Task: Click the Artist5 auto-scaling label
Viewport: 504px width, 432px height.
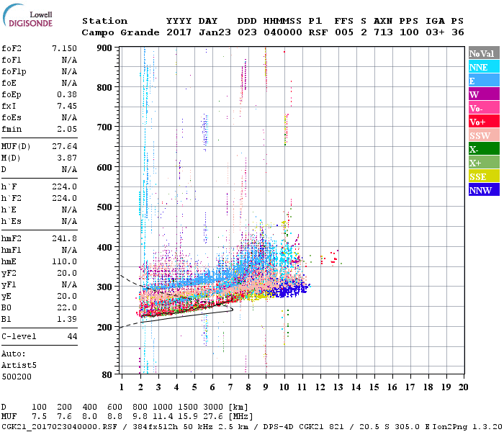Action: coord(17,365)
